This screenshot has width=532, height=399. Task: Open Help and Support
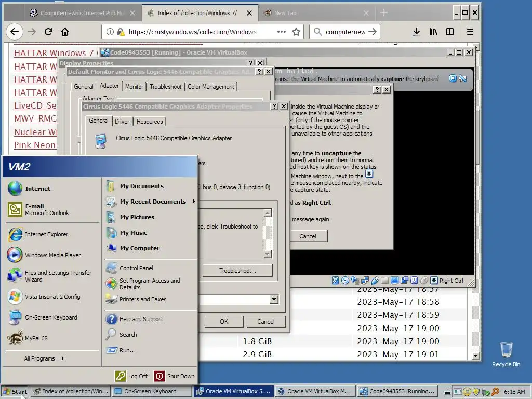tap(150, 319)
